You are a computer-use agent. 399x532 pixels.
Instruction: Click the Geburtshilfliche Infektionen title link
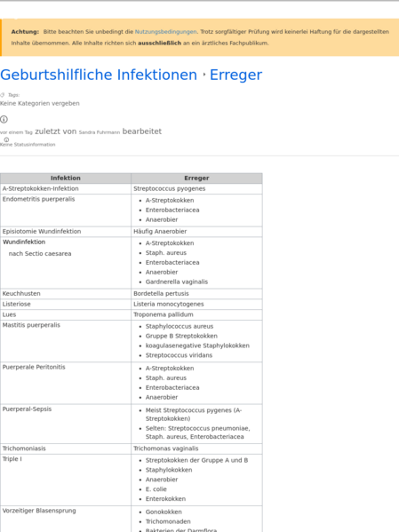click(x=99, y=75)
